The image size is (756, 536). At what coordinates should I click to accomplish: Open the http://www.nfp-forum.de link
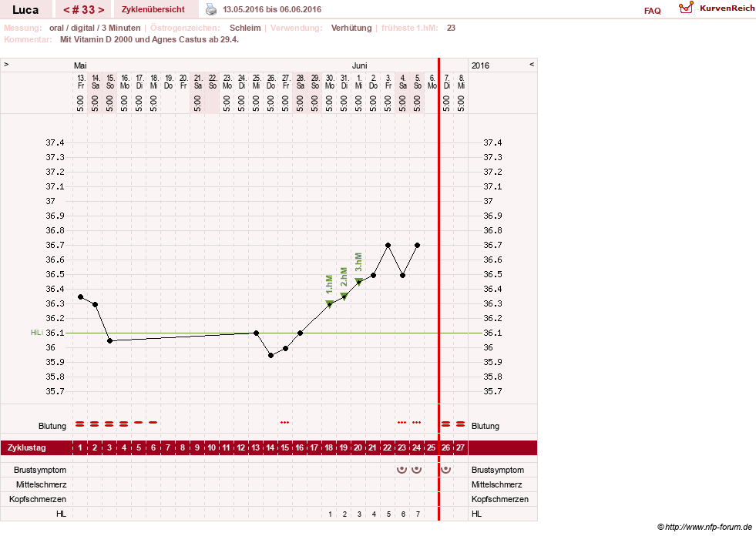tap(709, 527)
